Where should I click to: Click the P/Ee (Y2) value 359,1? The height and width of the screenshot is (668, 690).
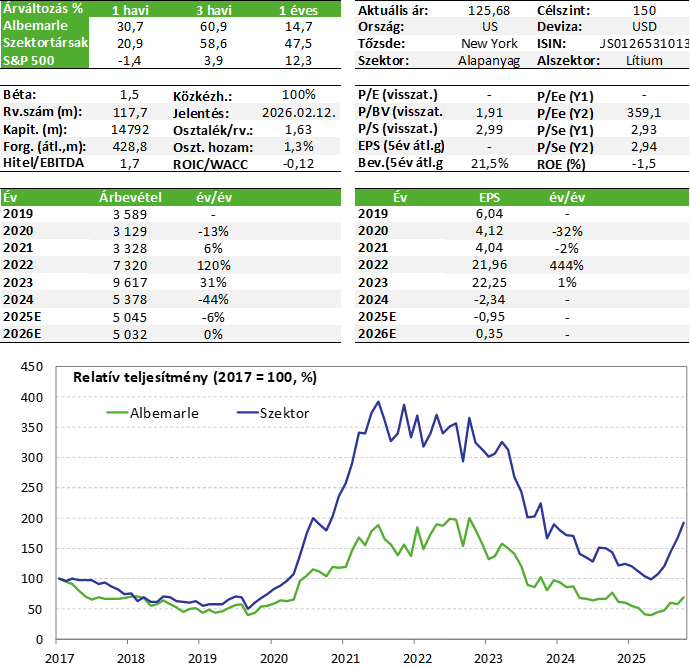point(645,113)
